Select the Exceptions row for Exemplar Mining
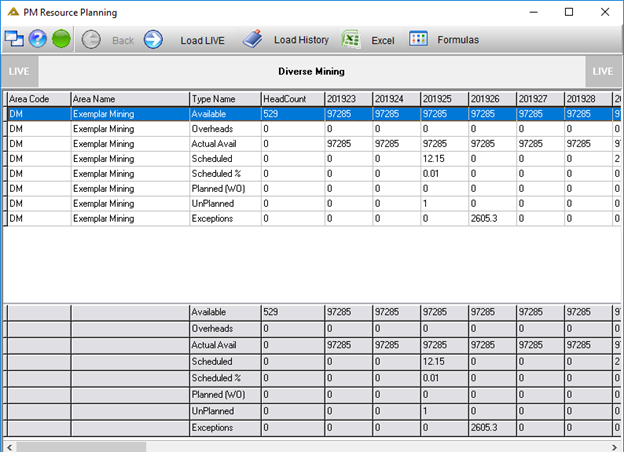 tap(310, 218)
